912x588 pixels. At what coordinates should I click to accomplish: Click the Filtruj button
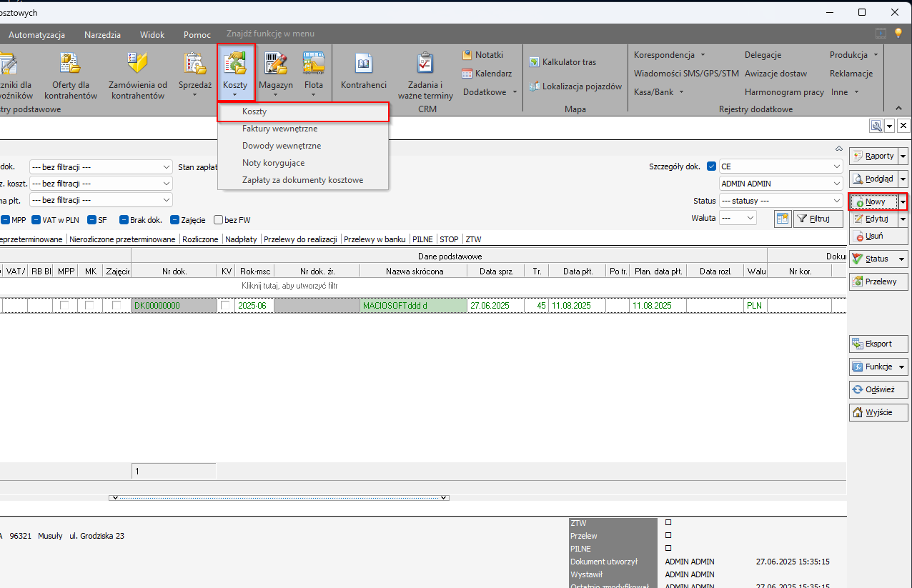tap(818, 219)
